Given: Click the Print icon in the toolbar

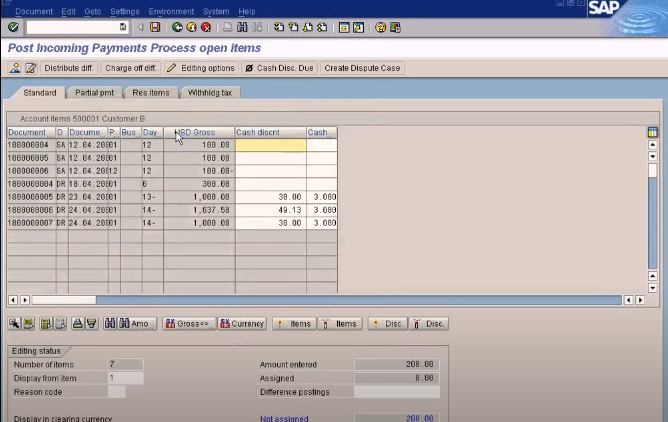Looking at the screenshot, I should coord(227,27).
